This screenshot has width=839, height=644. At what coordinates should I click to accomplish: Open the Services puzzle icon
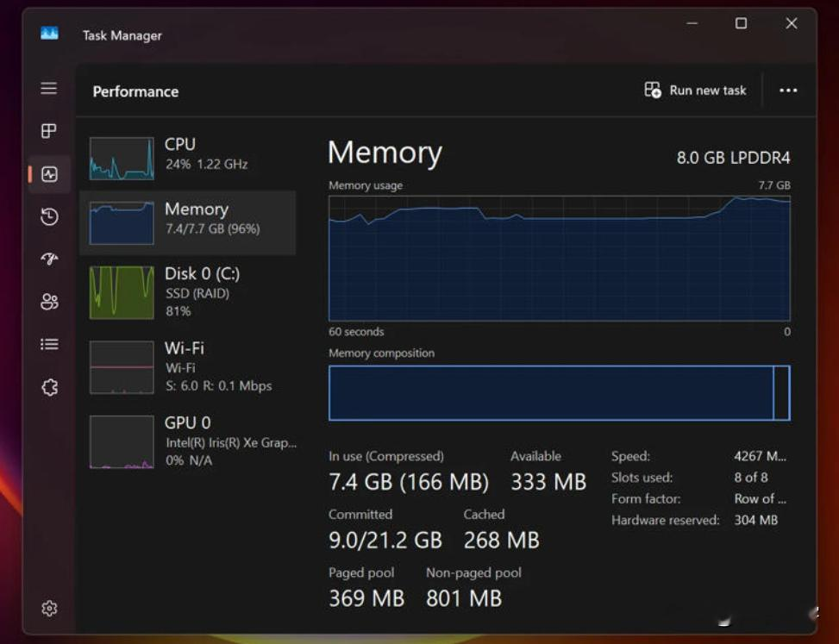[49, 387]
